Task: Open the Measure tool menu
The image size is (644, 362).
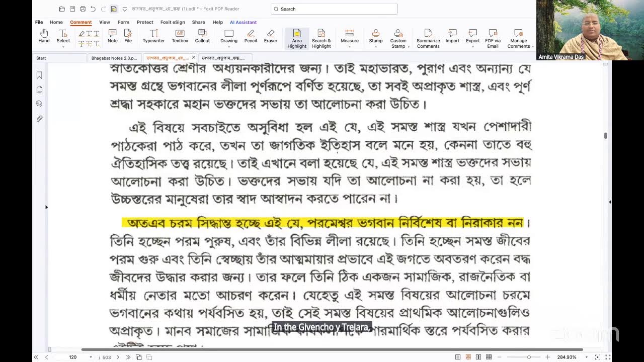Action: pyautogui.click(x=350, y=39)
